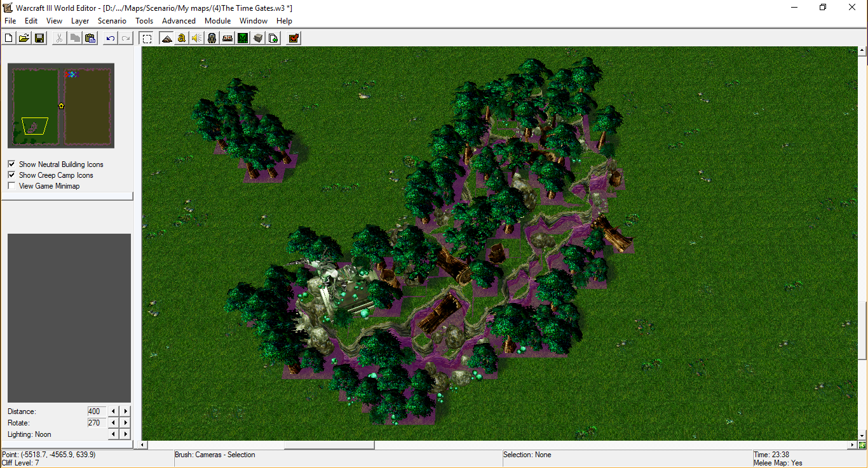Open the Import Manager module
Image resolution: width=868 pixels, height=468 pixels.
pyautogui.click(x=273, y=38)
